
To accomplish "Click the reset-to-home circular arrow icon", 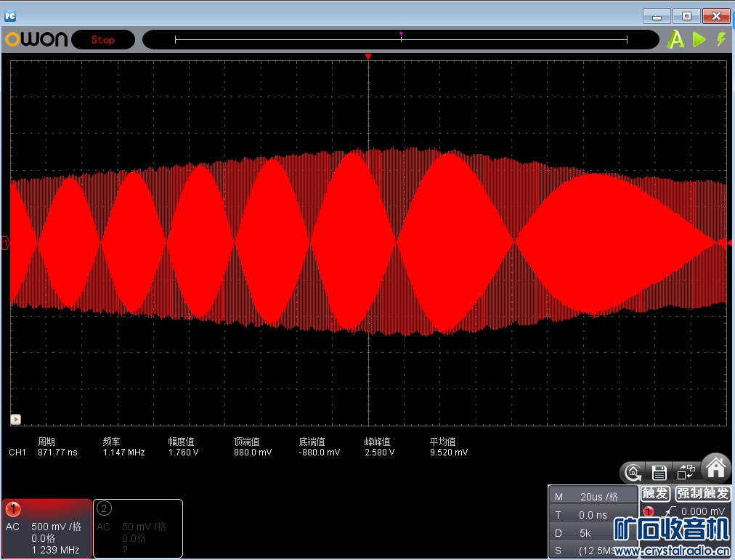I will click(633, 472).
